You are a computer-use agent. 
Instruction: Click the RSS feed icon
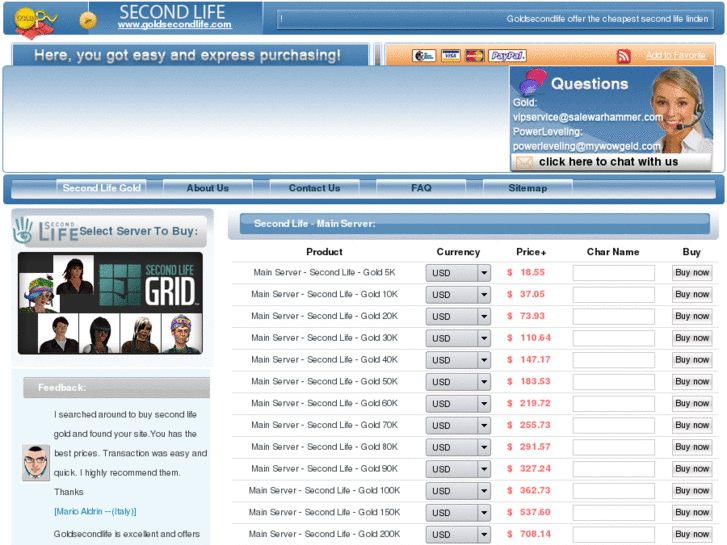click(x=623, y=56)
